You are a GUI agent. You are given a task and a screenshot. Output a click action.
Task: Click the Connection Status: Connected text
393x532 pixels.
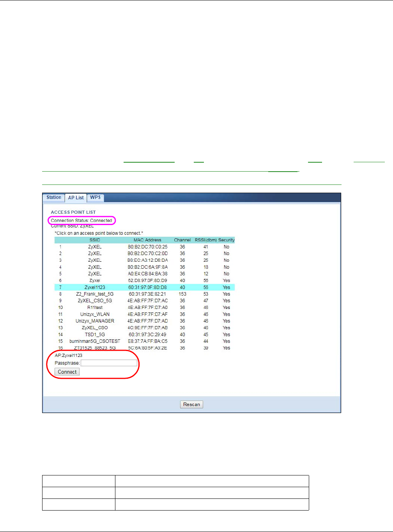81,220
